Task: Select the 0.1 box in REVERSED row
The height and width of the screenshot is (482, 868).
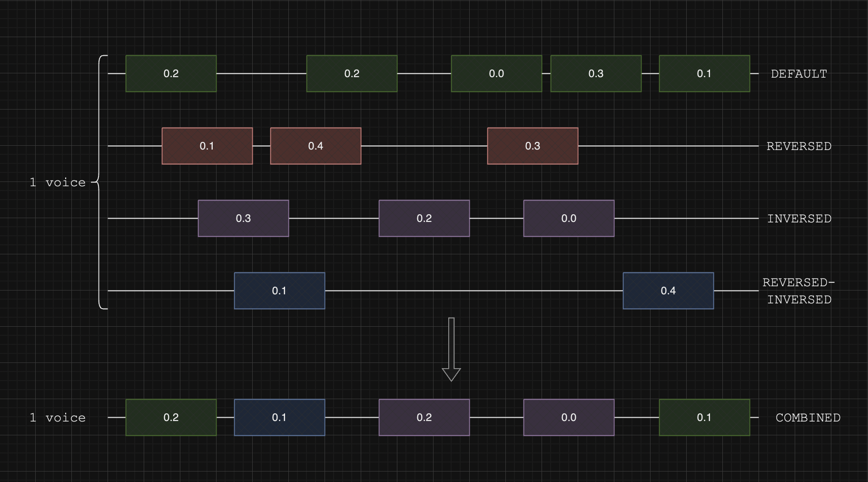Action: click(x=207, y=146)
